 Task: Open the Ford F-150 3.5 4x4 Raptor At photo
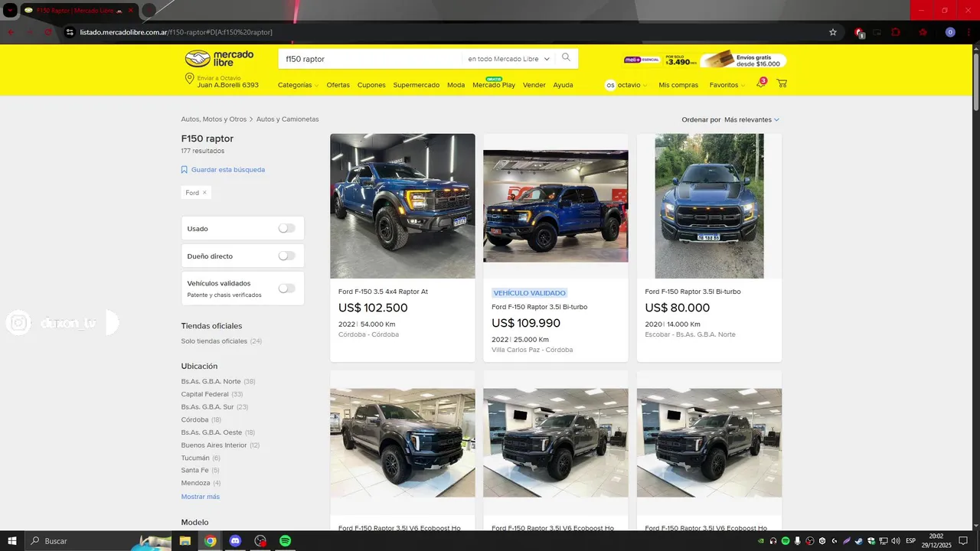(403, 206)
